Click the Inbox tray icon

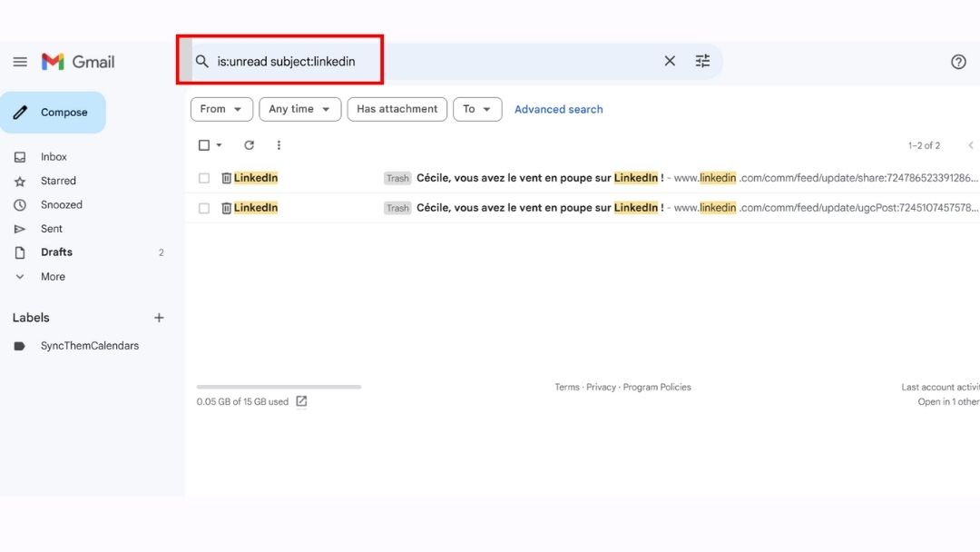pyautogui.click(x=20, y=157)
